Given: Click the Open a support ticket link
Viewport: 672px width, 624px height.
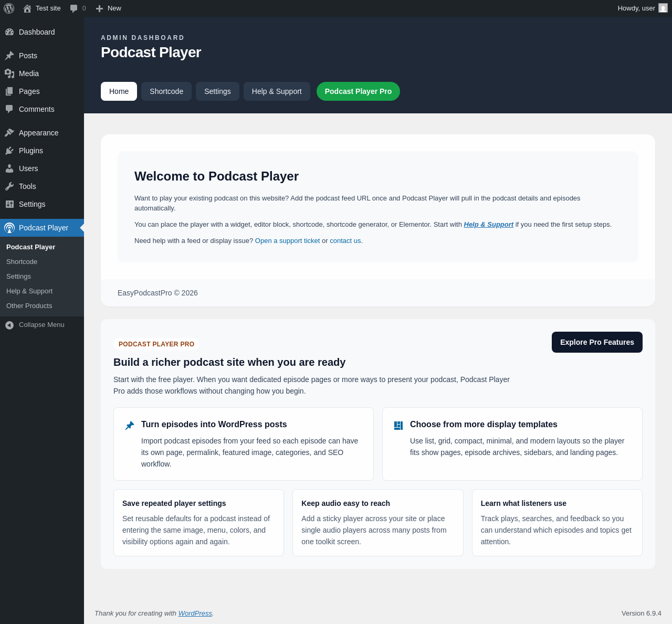Looking at the screenshot, I should pos(287,241).
